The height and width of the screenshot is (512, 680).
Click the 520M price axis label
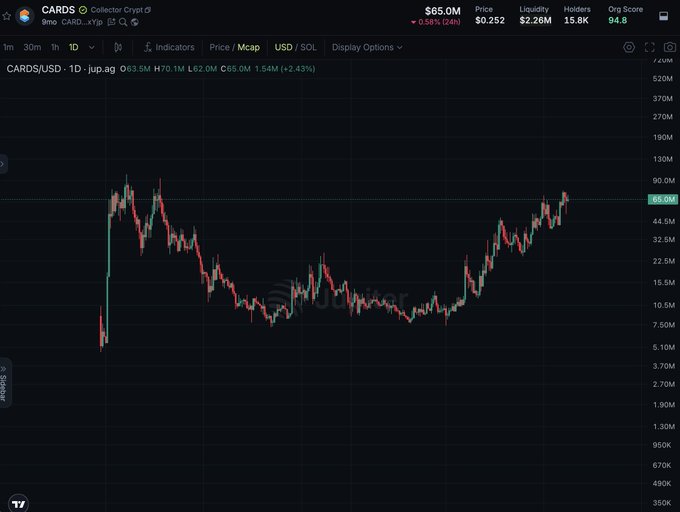click(663, 78)
